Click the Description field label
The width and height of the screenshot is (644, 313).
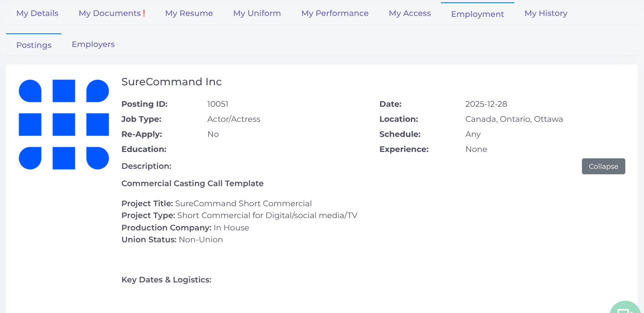pyautogui.click(x=147, y=166)
